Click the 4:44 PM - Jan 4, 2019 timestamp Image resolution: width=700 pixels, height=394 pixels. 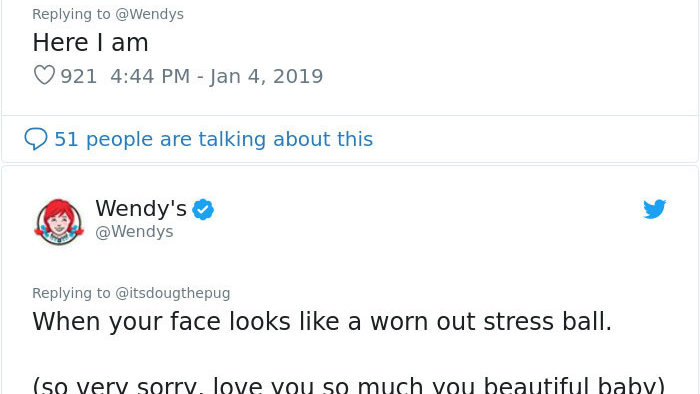[217, 76]
